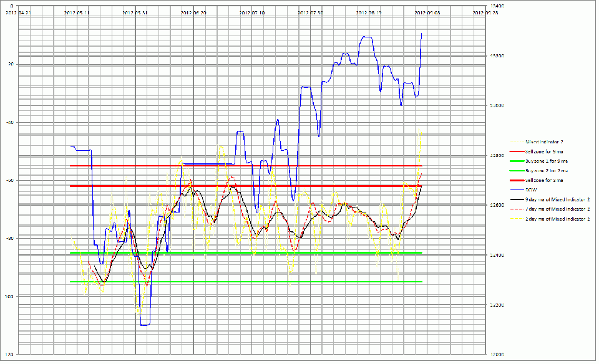Click the 2012-06-20 date axis label
The width and height of the screenshot is (599, 364).
pyautogui.click(x=193, y=12)
